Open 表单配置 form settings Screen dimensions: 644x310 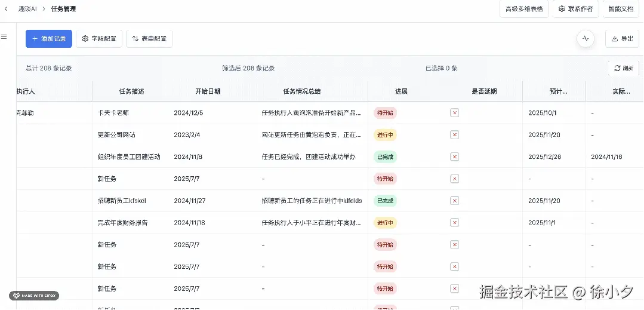tap(149, 39)
